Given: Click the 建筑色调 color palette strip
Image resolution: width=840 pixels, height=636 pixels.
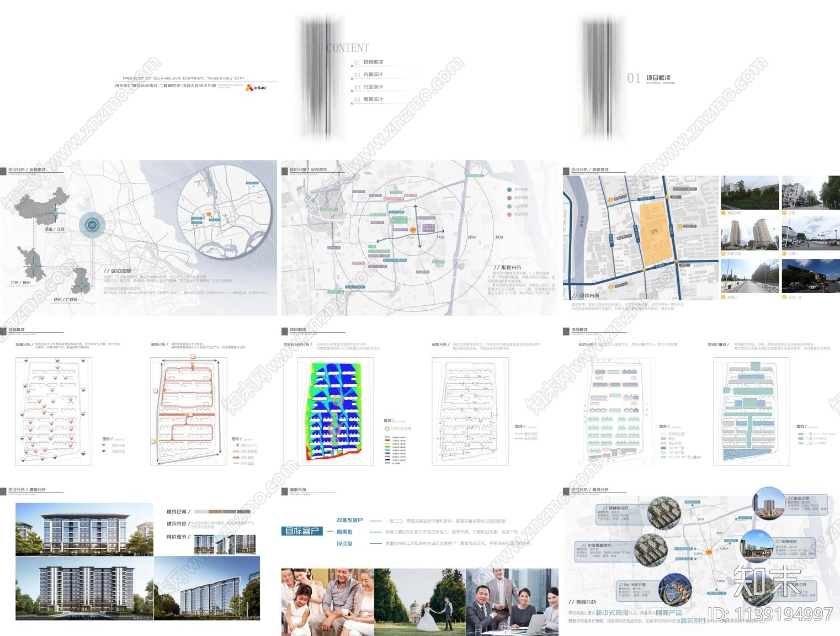Looking at the screenshot, I should click(222, 512).
